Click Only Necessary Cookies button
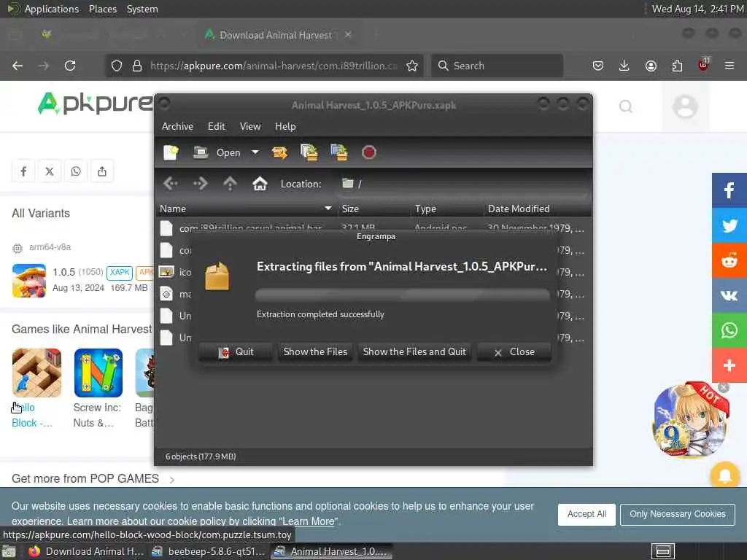The height and width of the screenshot is (560, 747). pyautogui.click(x=677, y=514)
